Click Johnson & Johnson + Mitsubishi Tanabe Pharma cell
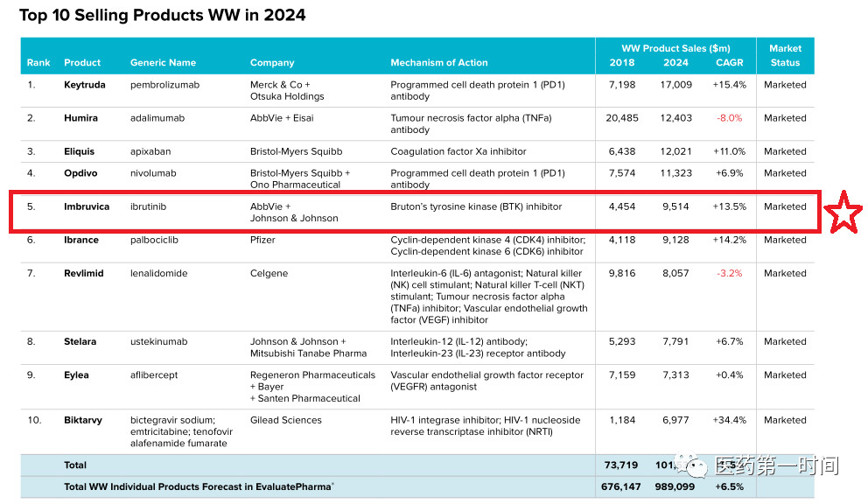 coord(308,347)
